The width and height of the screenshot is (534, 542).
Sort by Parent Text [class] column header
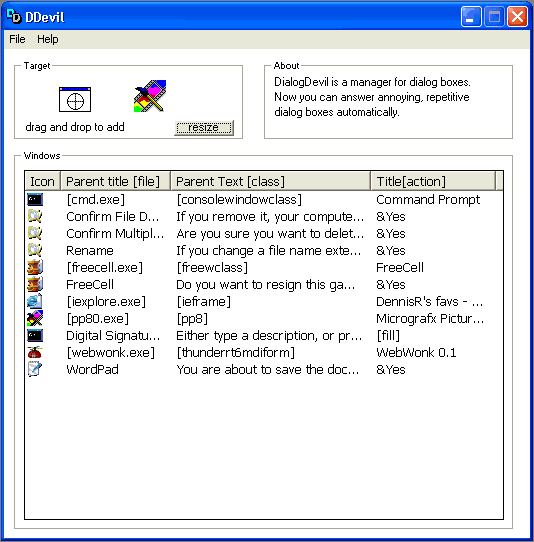(x=271, y=181)
